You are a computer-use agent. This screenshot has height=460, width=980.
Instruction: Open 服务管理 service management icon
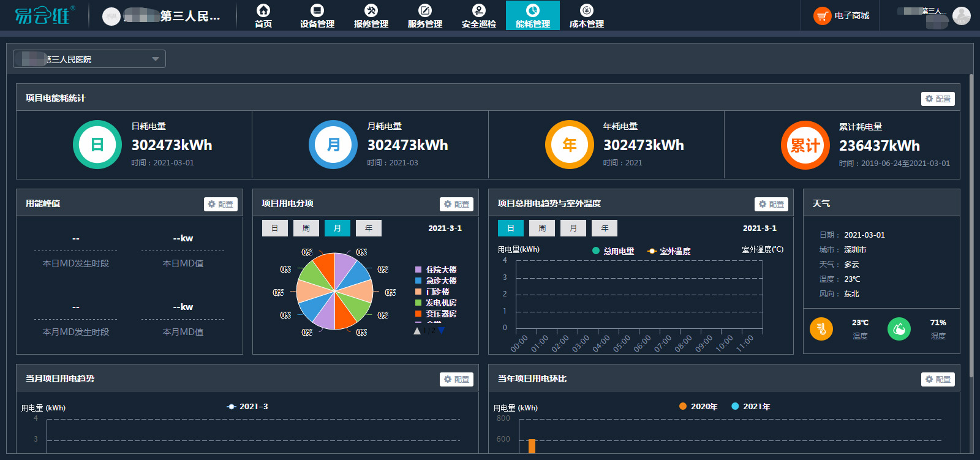(x=425, y=10)
